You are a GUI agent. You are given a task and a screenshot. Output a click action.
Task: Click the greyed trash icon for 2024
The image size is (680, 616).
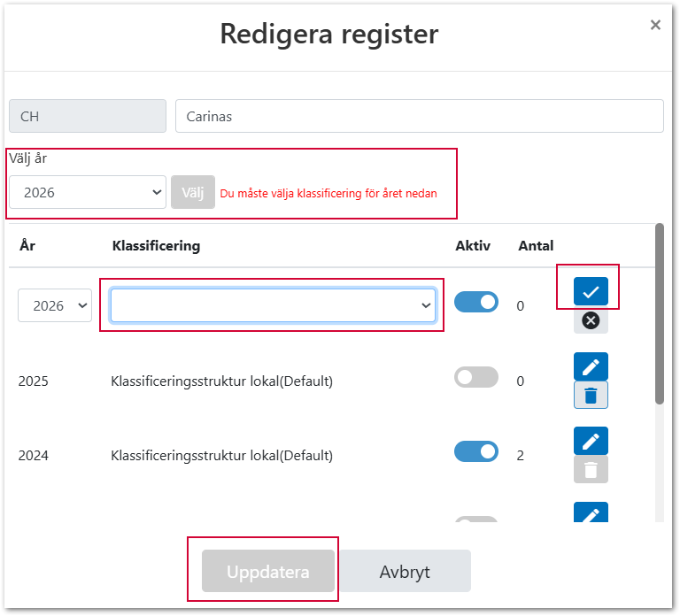point(591,469)
